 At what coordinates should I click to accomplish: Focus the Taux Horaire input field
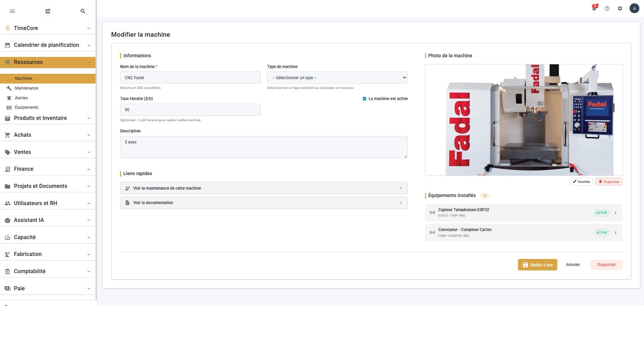[190, 110]
